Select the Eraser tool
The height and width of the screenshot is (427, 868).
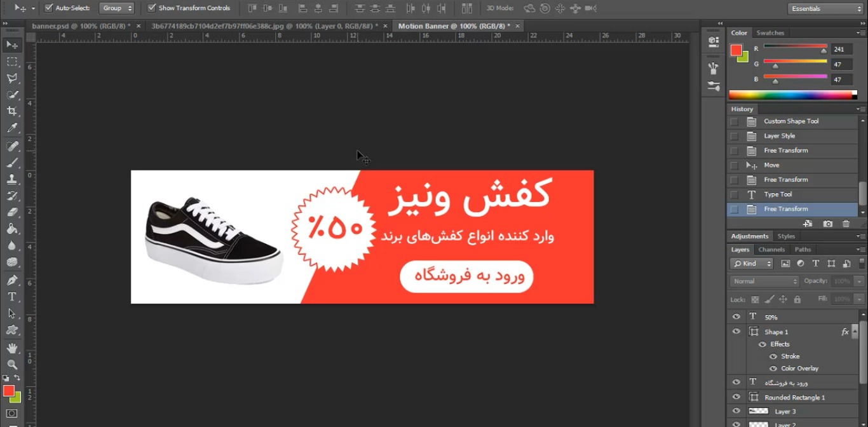(x=12, y=212)
